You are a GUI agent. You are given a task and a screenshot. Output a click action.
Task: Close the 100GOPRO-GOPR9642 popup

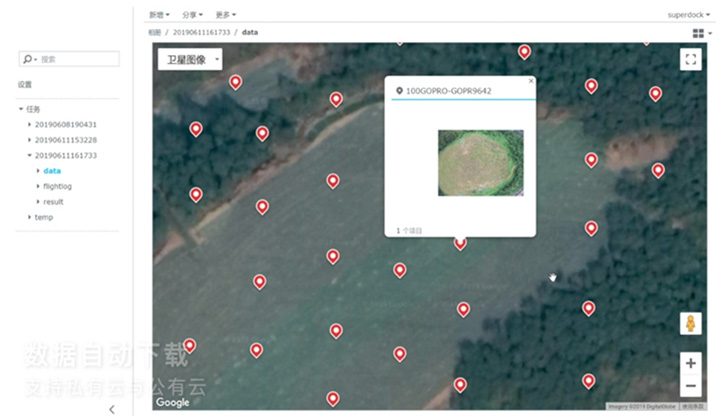click(531, 81)
